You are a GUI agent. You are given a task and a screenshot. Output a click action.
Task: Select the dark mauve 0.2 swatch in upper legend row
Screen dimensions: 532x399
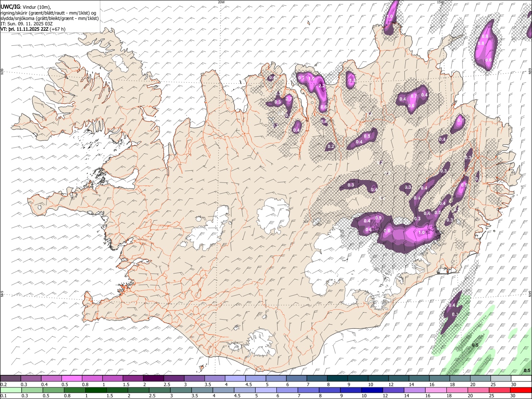pyautogui.click(x=10, y=378)
